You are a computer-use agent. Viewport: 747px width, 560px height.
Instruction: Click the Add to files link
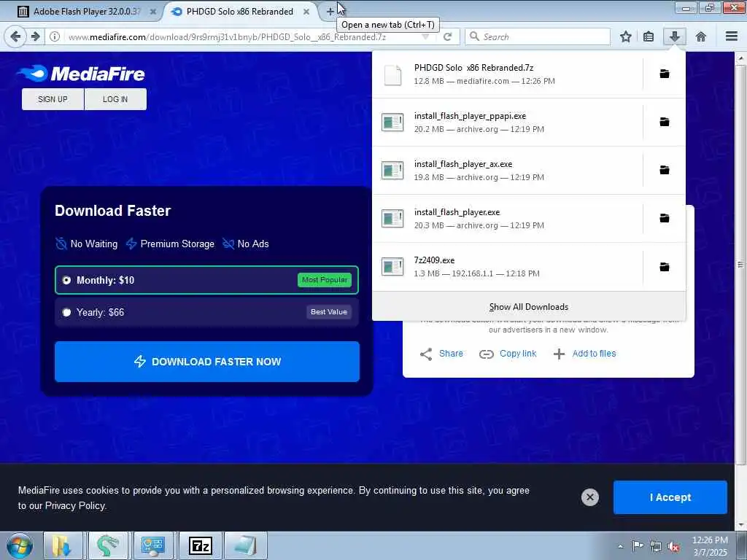(x=594, y=354)
